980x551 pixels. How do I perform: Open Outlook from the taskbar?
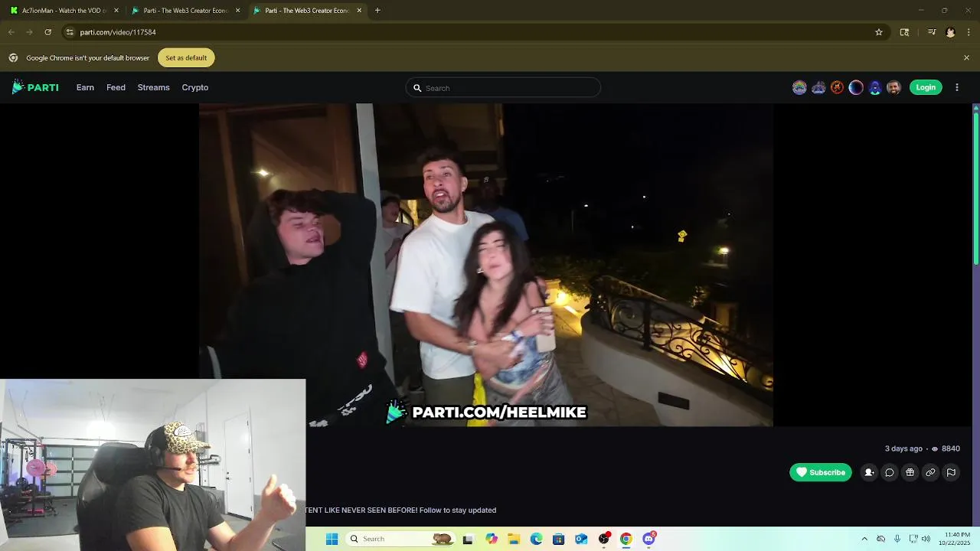click(581, 539)
